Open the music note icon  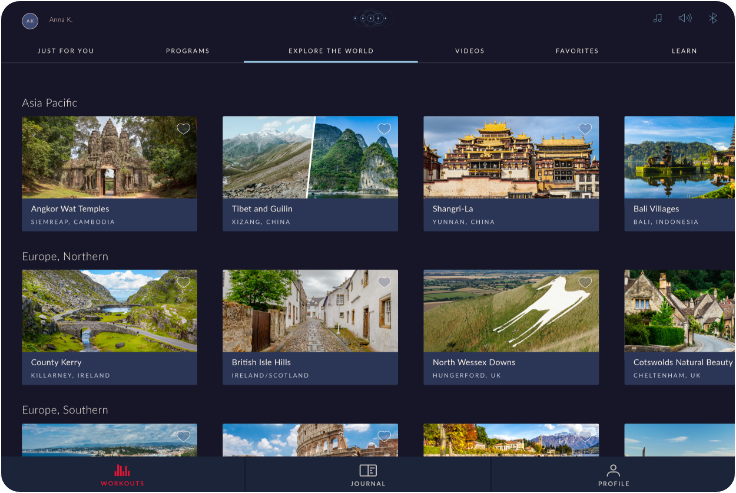click(657, 18)
